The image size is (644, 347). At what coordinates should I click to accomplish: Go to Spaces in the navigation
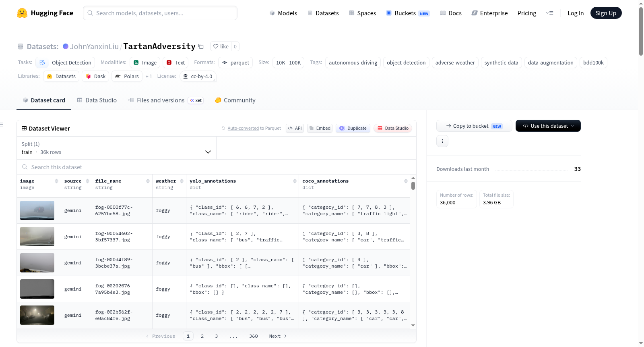pyautogui.click(x=363, y=13)
